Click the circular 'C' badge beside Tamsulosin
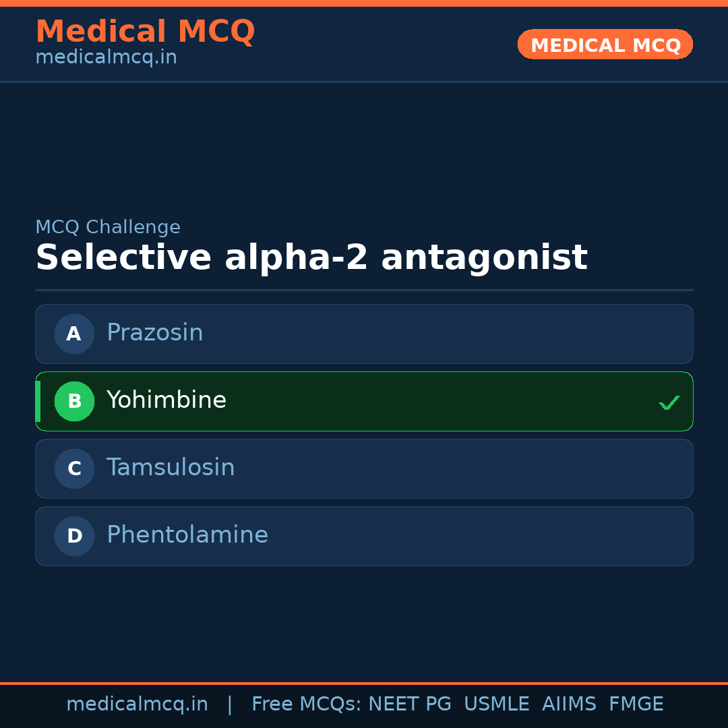 [x=74, y=468]
